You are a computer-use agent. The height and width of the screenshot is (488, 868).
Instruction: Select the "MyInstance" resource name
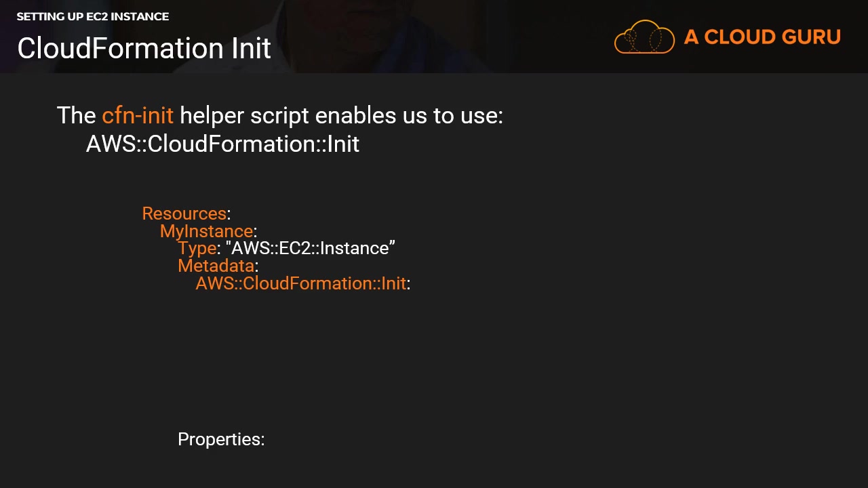click(206, 231)
